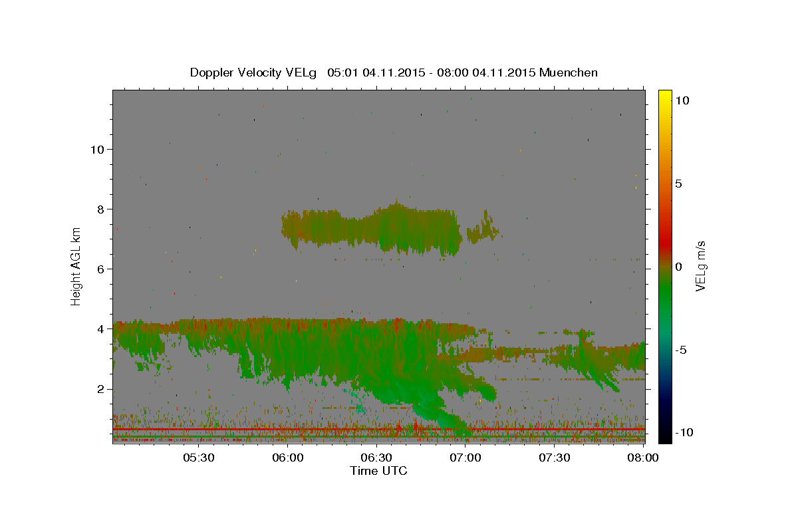Click the 08:00 time tick label

[x=643, y=458]
